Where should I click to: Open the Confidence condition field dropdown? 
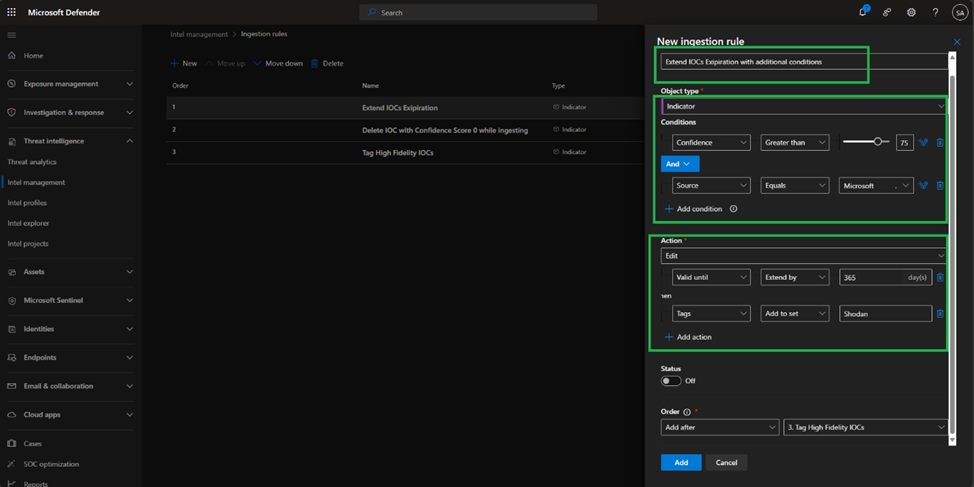(711, 142)
